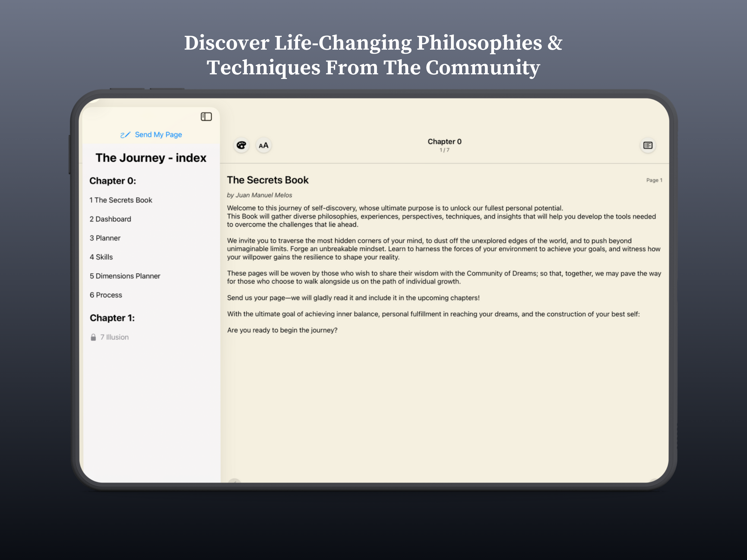
Task: Click the pencil icon beside Send My Page
Action: (125, 135)
